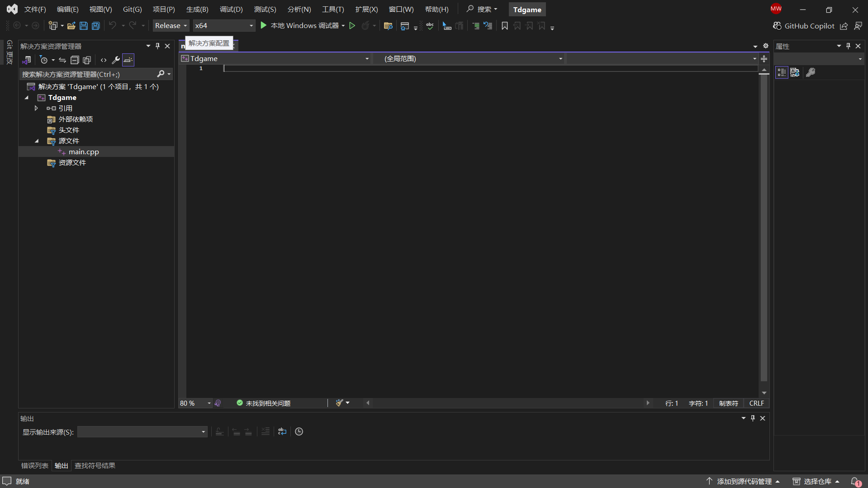Image resolution: width=868 pixels, height=488 pixels.
Task: Expand the 引用 references tree node
Action: (36, 109)
